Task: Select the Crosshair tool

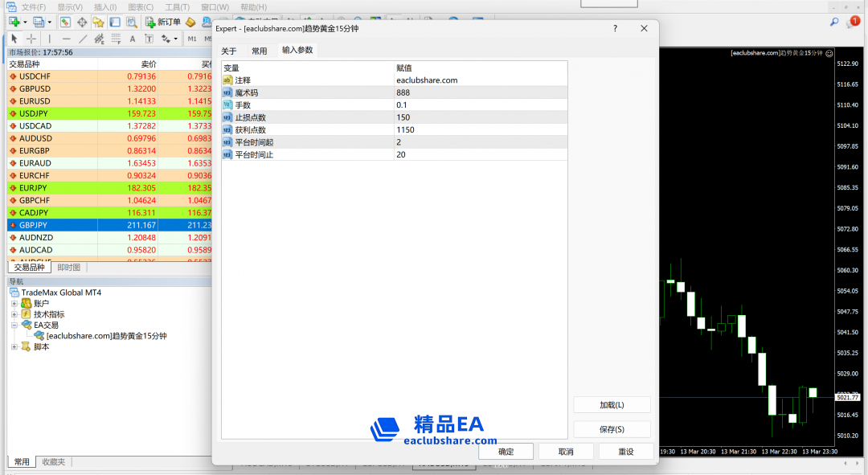Action: [x=31, y=39]
